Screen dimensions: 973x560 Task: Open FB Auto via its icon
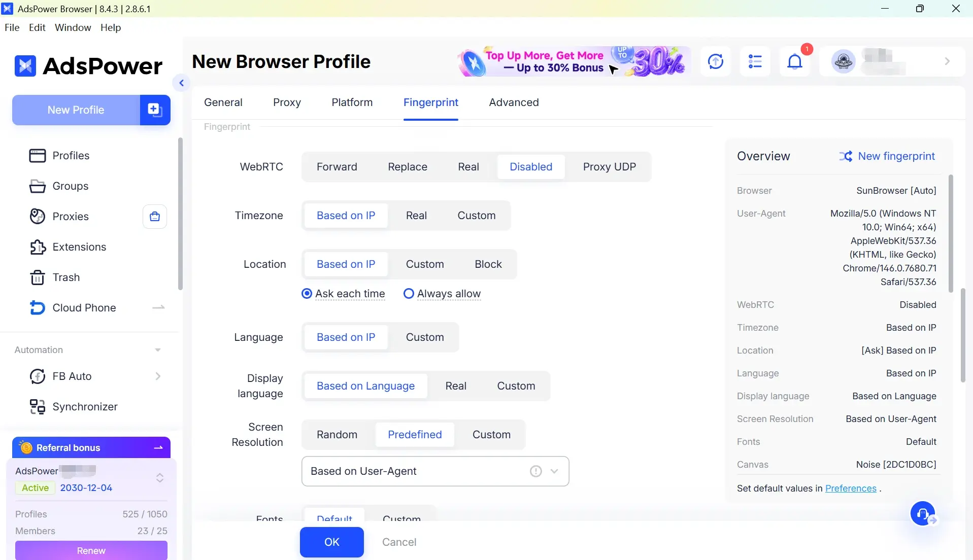click(38, 376)
